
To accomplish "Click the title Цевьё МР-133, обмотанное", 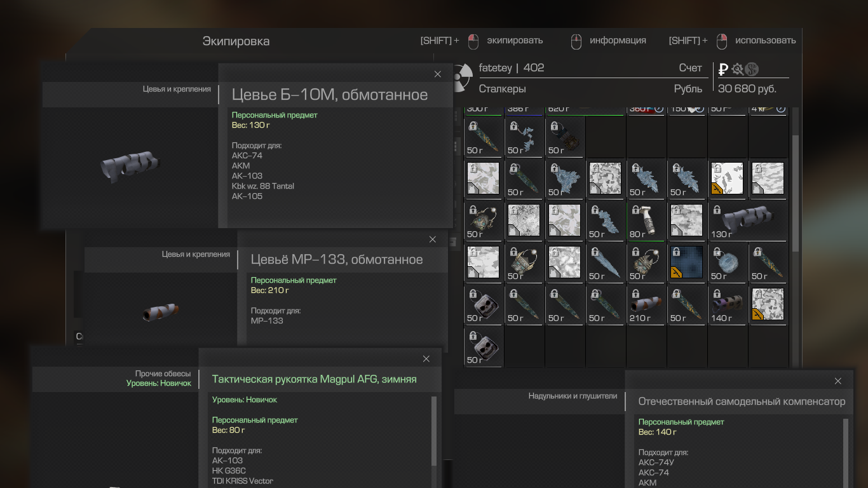I will (x=337, y=259).
